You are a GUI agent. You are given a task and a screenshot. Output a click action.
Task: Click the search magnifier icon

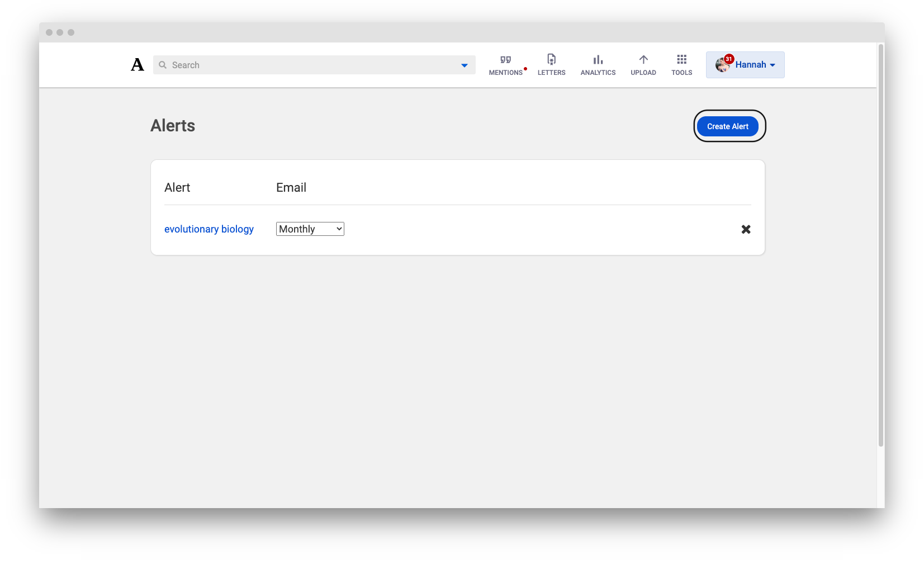coord(163,65)
